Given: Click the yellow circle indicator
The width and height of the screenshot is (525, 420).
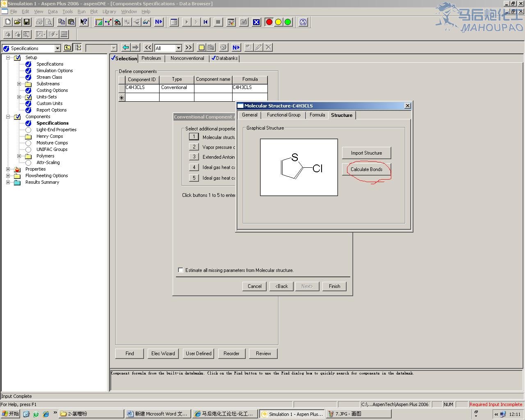Looking at the screenshot, I should click(278, 22).
